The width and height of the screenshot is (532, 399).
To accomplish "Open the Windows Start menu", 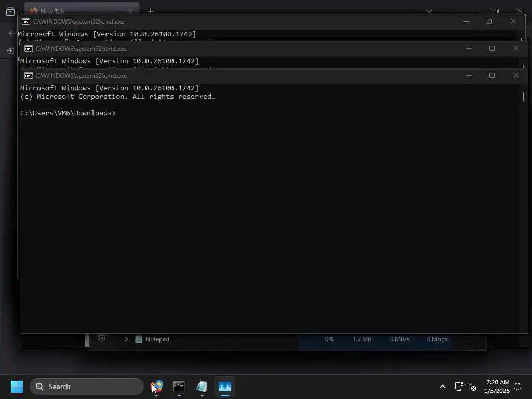I will point(17,387).
